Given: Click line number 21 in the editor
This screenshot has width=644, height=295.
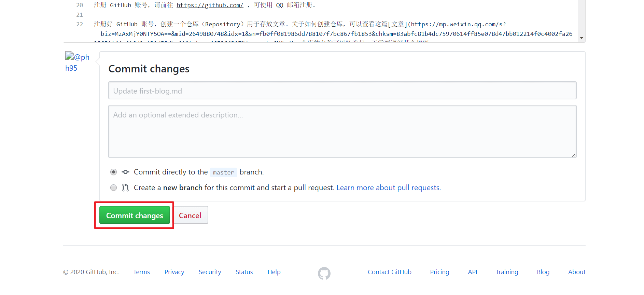Looking at the screenshot, I should tap(80, 15).
